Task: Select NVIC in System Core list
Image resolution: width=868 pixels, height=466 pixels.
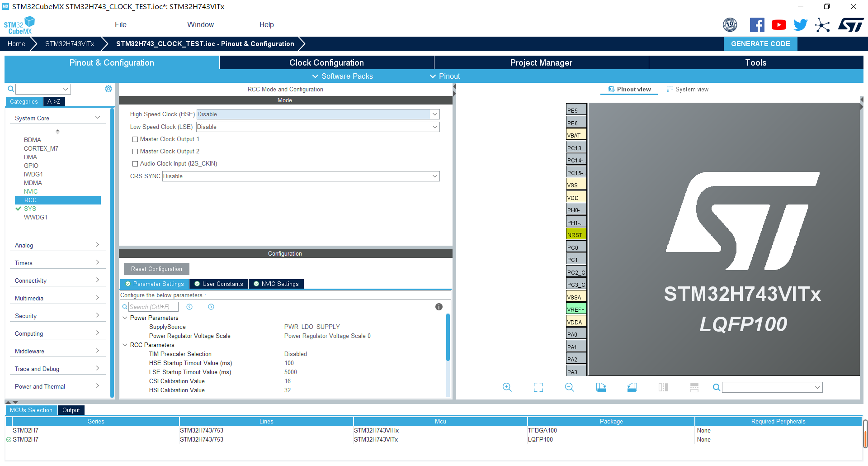Action: [31, 192]
